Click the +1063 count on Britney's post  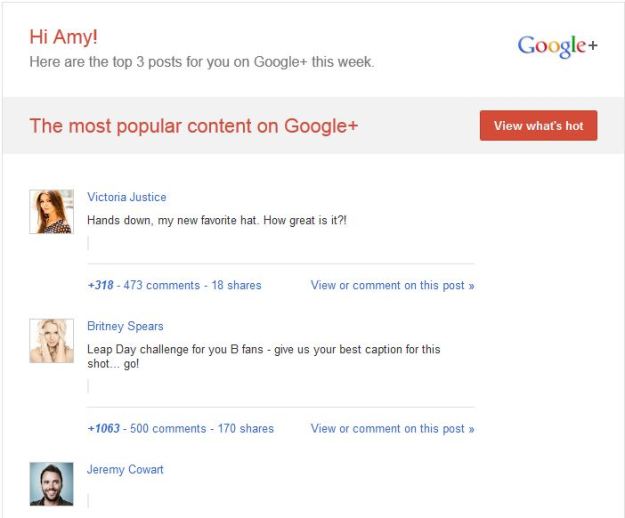[x=103, y=428]
